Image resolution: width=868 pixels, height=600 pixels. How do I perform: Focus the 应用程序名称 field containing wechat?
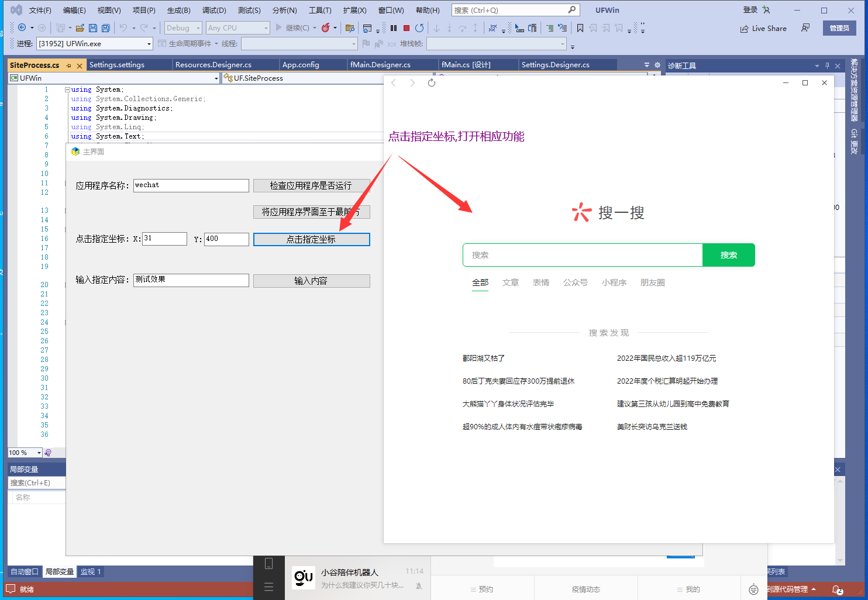tap(191, 185)
